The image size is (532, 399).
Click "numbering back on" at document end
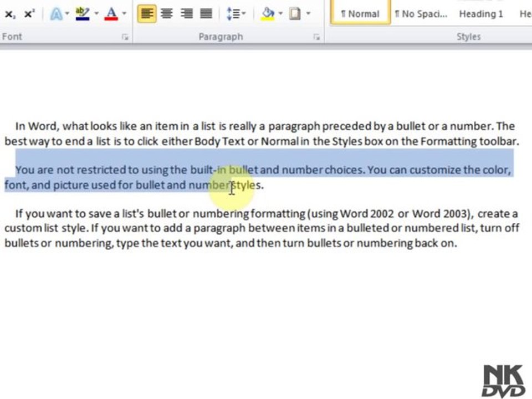click(x=407, y=243)
